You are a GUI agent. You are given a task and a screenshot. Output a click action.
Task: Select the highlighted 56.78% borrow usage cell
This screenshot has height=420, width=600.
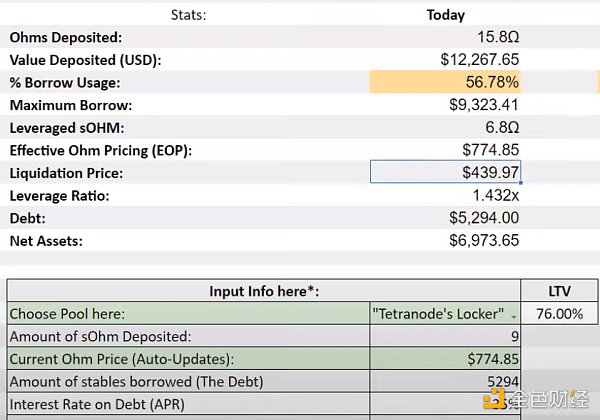coord(445,82)
